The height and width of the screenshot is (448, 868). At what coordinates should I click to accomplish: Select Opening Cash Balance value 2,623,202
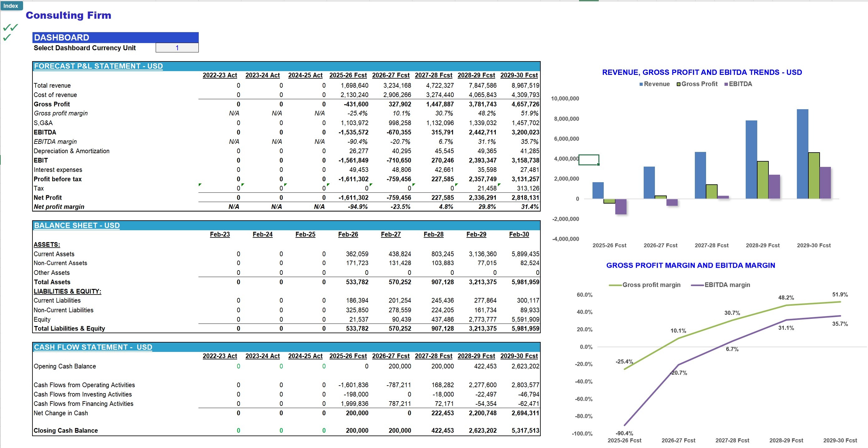point(525,366)
